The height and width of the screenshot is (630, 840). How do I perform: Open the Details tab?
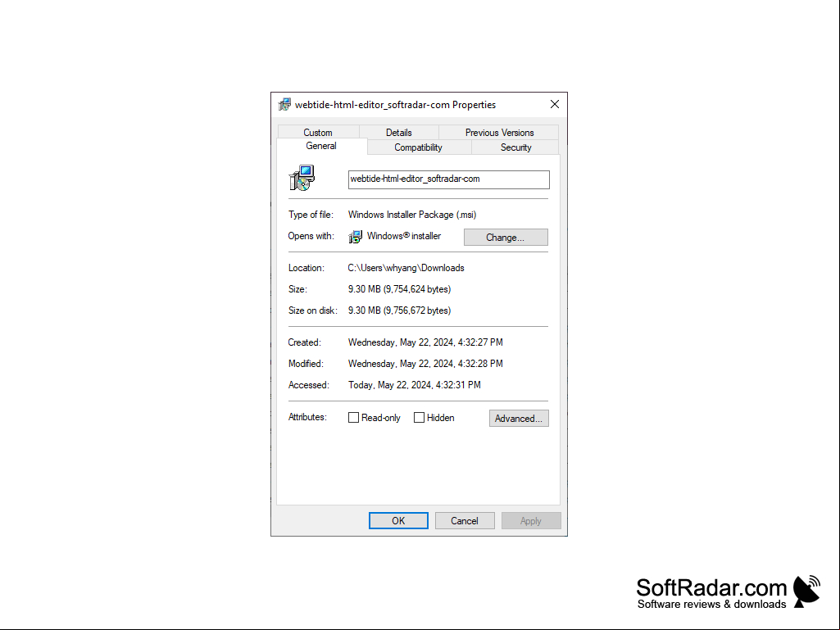399,132
